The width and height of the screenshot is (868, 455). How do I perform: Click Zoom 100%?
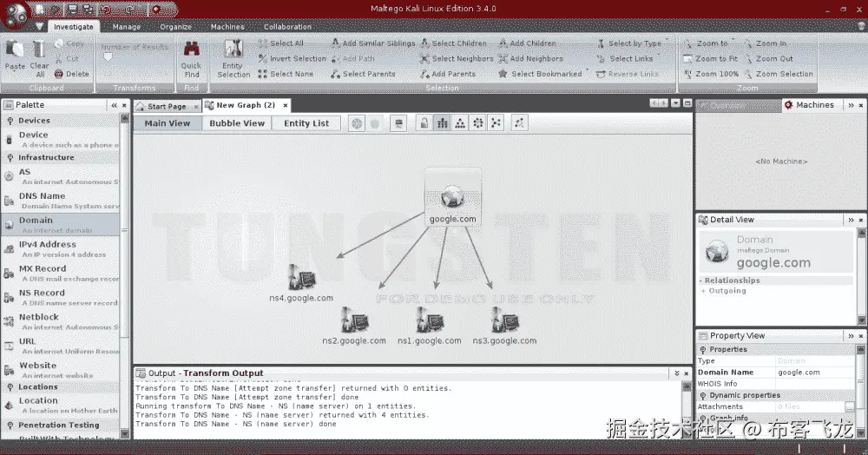point(712,74)
